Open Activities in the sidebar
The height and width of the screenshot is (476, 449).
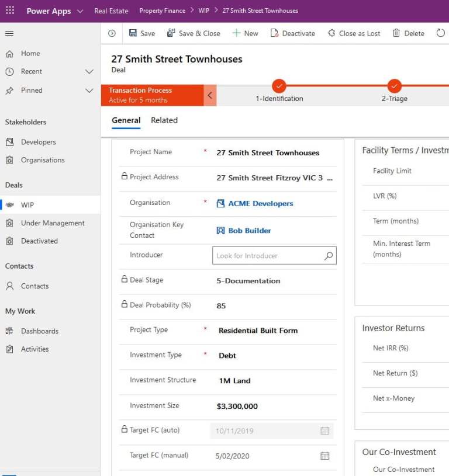[50, 349]
